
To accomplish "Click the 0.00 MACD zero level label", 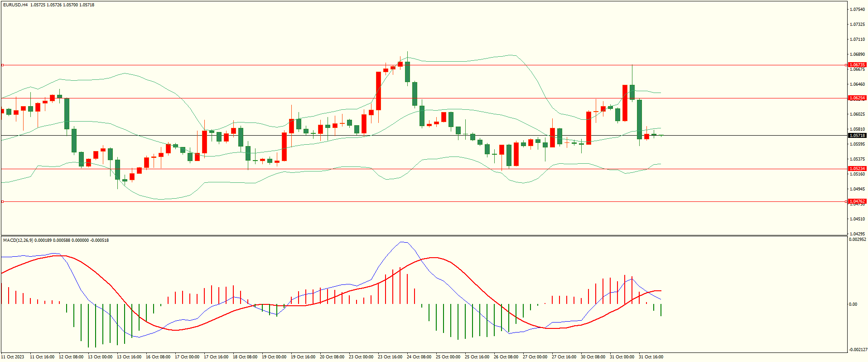I will 853,304.
